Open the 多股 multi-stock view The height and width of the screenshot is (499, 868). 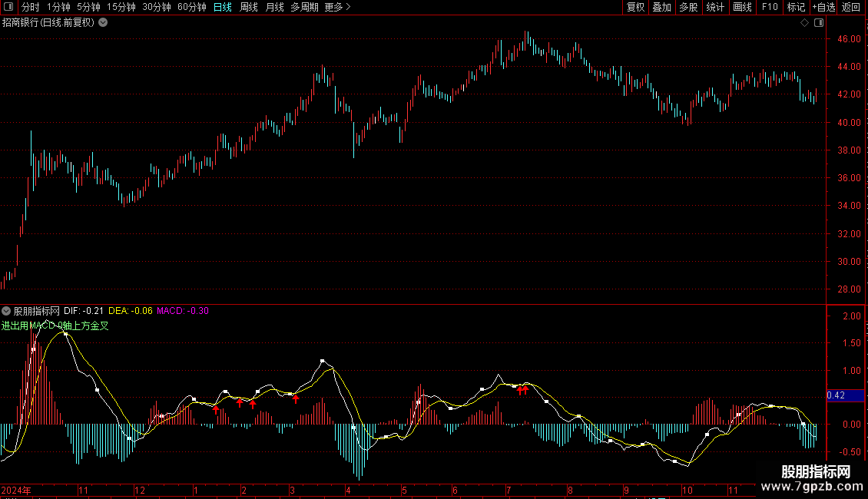click(x=688, y=7)
